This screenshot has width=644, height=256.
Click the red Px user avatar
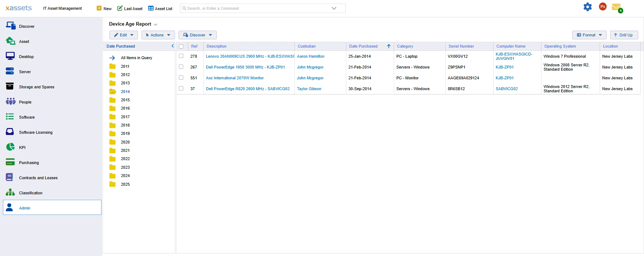pyautogui.click(x=603, y=6)
